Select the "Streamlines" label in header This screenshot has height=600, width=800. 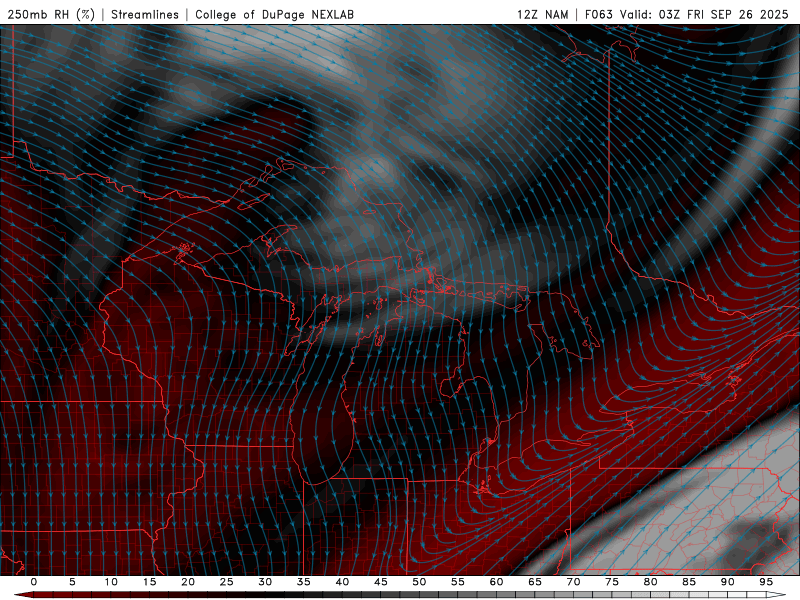pyautogui.click(x=145, y=14)
